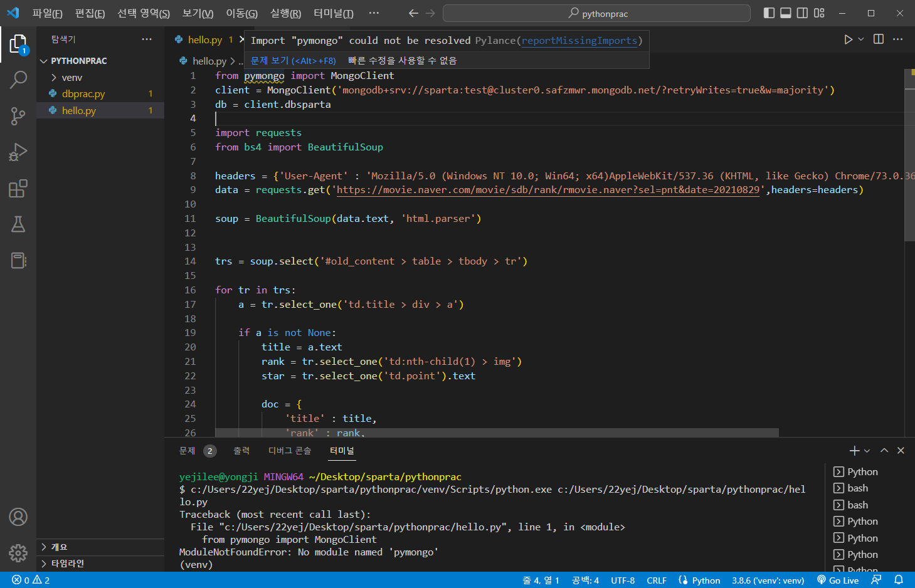Open the 파일(F) menu
Viewport: 915px width, 588px height.
(48, 13)
